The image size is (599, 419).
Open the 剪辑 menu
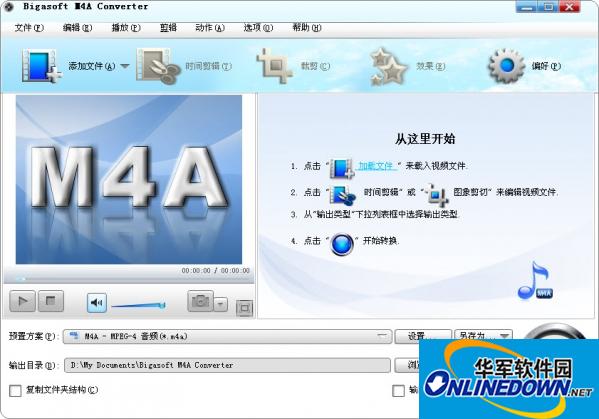coord(168,28)
